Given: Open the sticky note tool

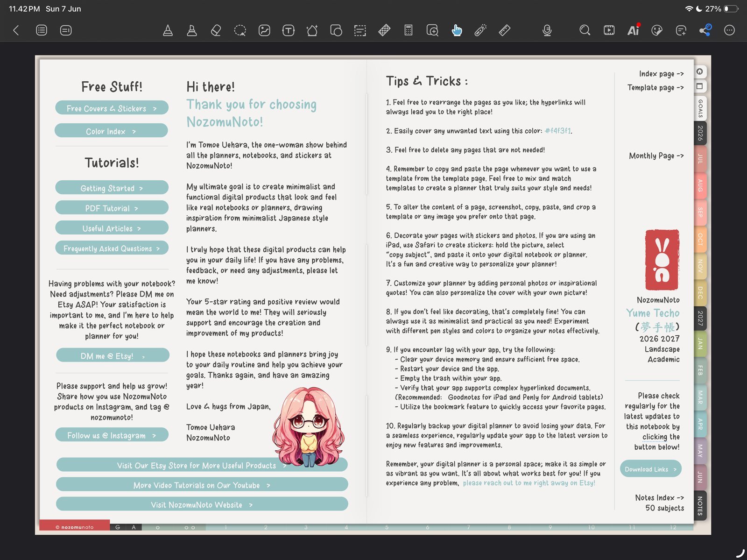Looking at the screenshot, I should pos(336,30).
